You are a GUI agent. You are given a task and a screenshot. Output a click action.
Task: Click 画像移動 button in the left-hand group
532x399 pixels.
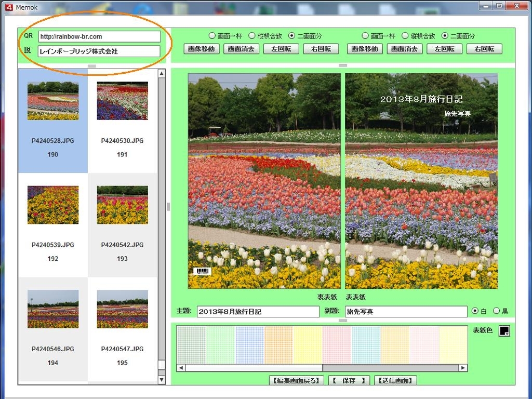[x=202, y=49]
